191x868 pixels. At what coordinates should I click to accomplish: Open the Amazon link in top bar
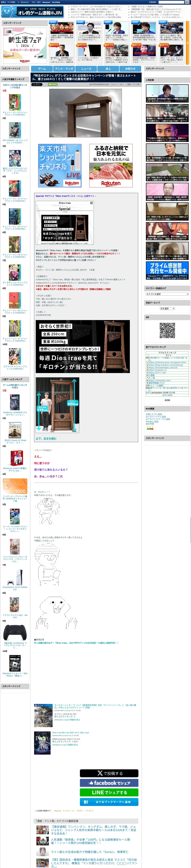pyautogui.click(x=46, y=2)
